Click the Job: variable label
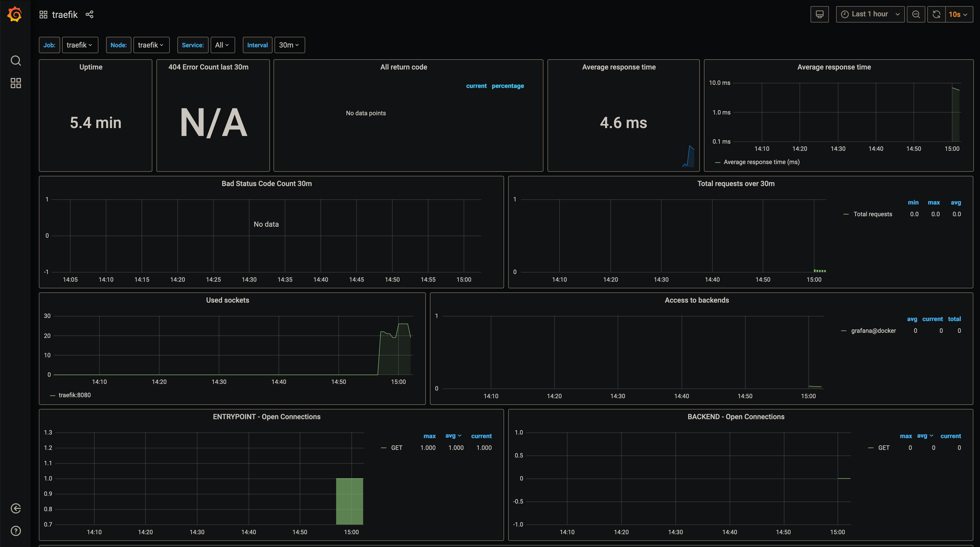Viewport: 980px width, 547px height. tap(49, 45)
